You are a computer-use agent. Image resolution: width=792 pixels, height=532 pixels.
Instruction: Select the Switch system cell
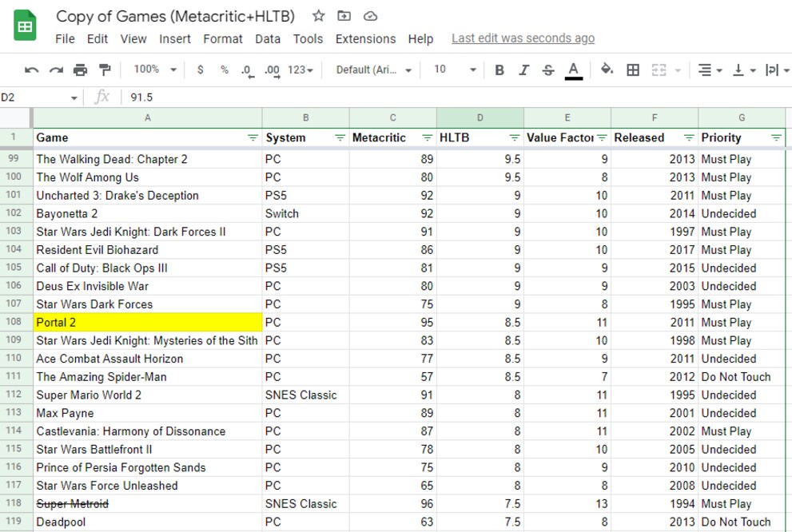tap(305, 213)
